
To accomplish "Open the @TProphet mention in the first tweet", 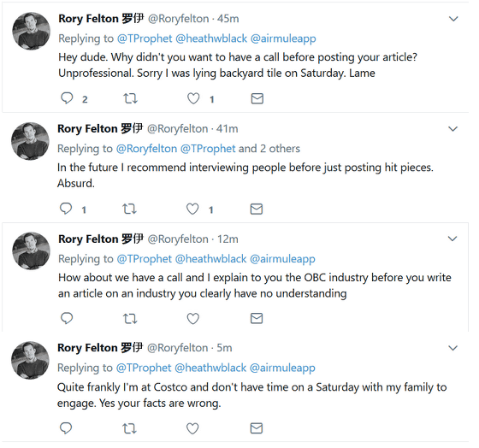I will [x=145, y=38].
